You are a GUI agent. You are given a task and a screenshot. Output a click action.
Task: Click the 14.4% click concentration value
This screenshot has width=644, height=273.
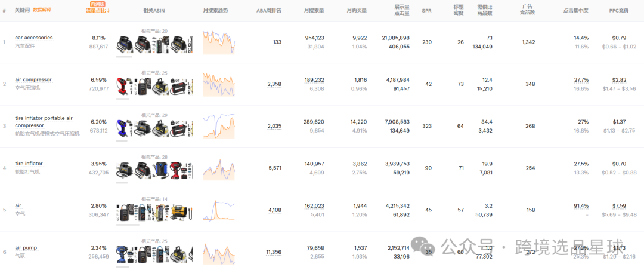[581, 38]
